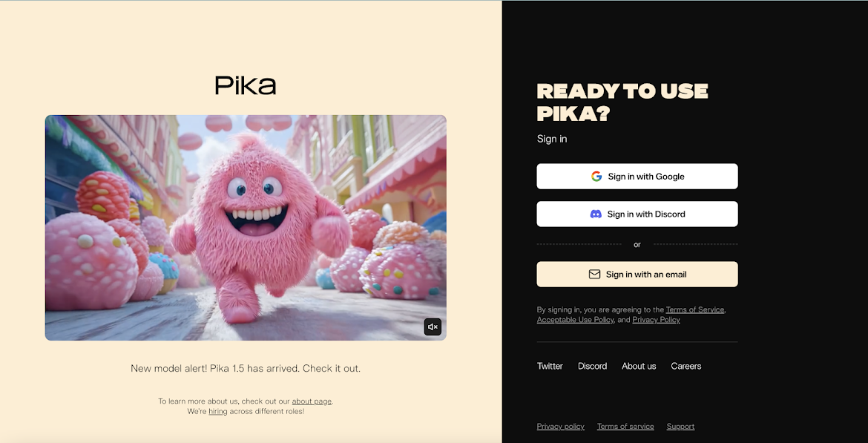Open the Careers page
The image size is (868, 443).
pos(686,366)
